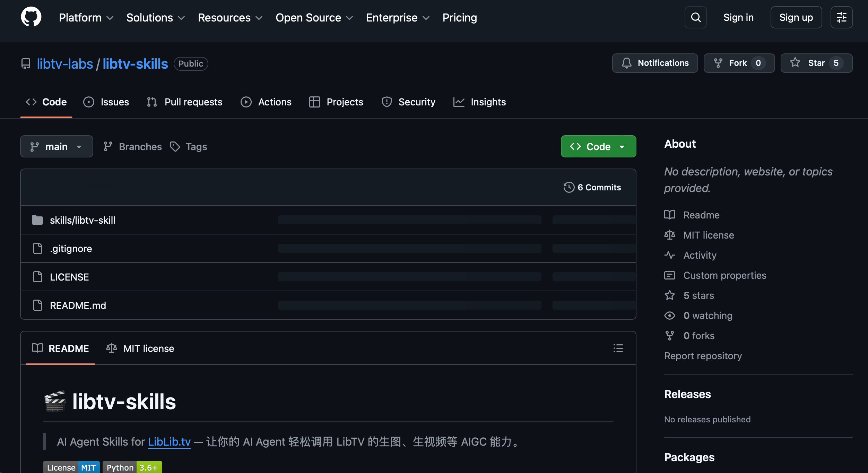
Task: Click the README.md file icon
Action: (x=37, y=306)
